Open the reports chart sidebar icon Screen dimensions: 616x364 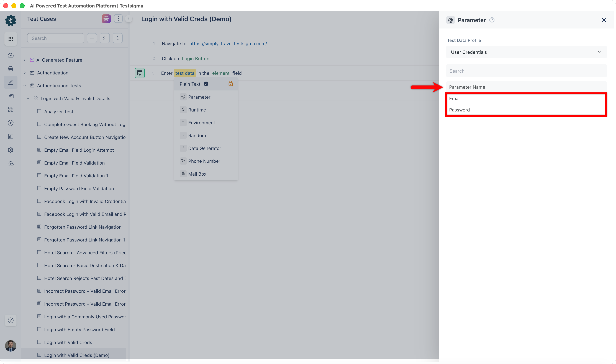click(x=11, y=136)
